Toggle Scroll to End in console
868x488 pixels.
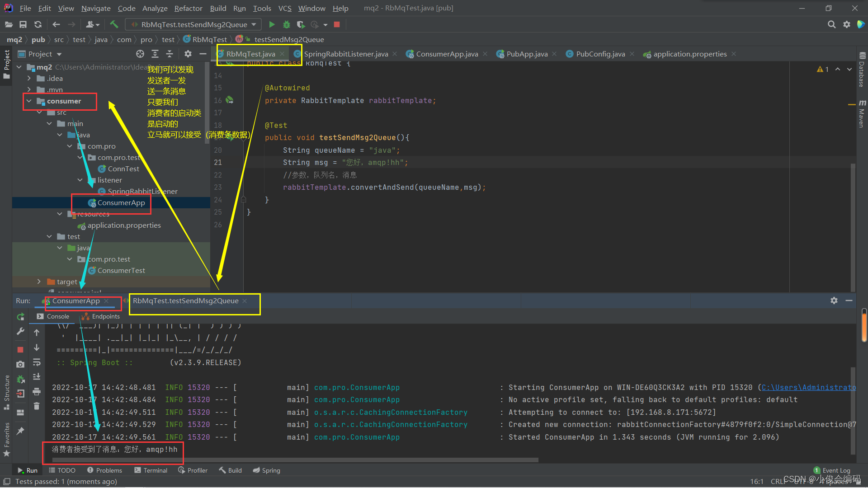point(37,377)
